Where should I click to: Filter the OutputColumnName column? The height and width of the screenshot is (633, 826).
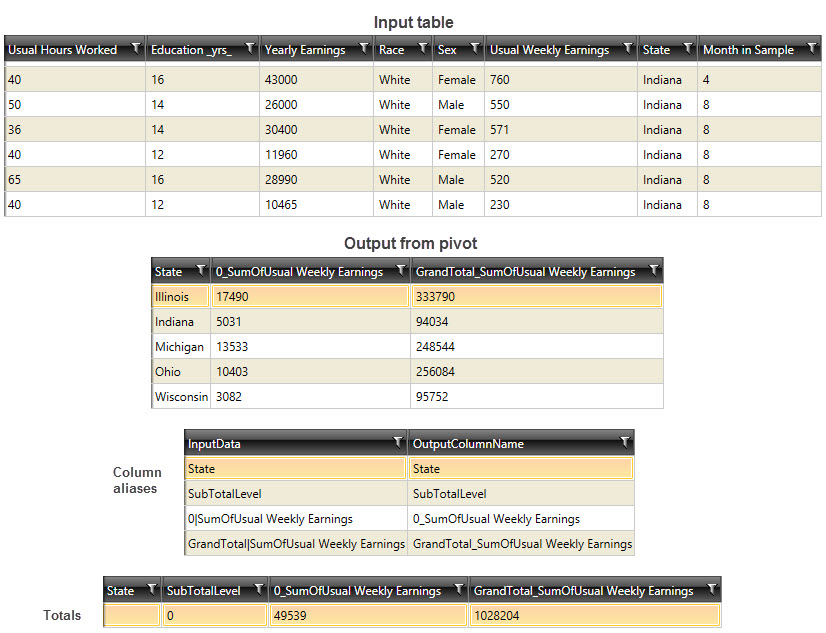coord(625,442)
